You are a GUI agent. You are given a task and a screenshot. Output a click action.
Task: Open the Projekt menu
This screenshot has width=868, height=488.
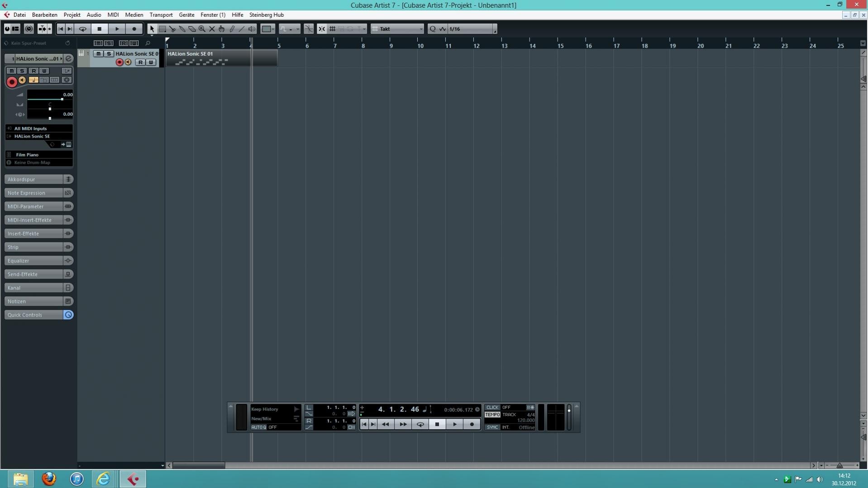[x=72, y=15]
